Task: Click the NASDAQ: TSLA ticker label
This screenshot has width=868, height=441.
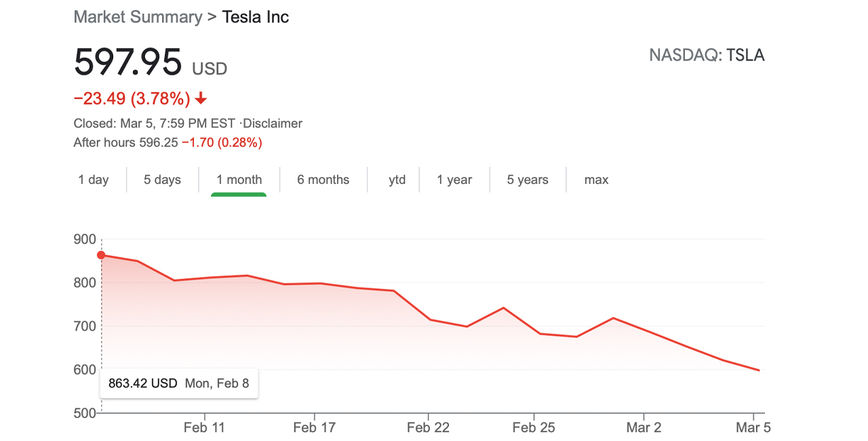Action: pyautogui.click(x=707, y=56)
